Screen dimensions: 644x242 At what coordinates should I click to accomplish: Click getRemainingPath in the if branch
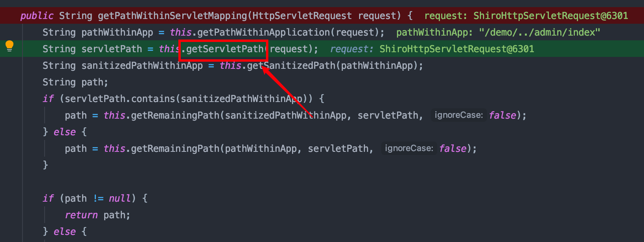[x=175, y=115]
